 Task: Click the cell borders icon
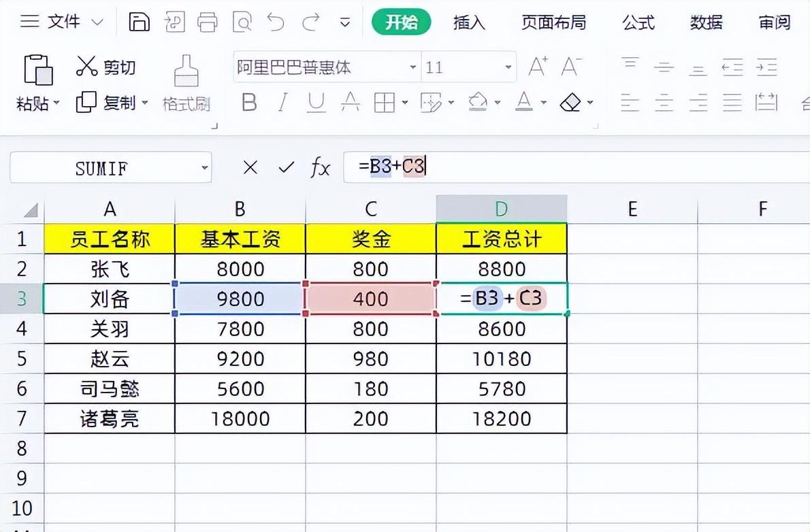click(x=385, y=102)
